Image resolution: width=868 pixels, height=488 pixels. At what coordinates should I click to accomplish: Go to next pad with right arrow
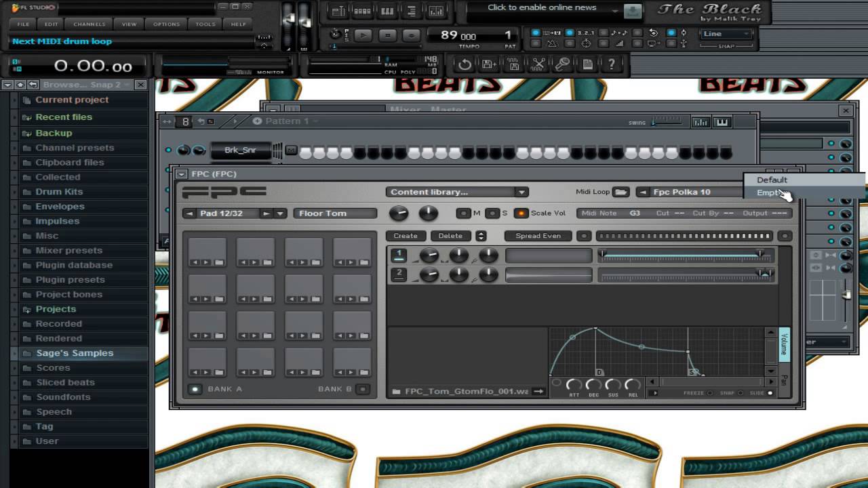267,213
